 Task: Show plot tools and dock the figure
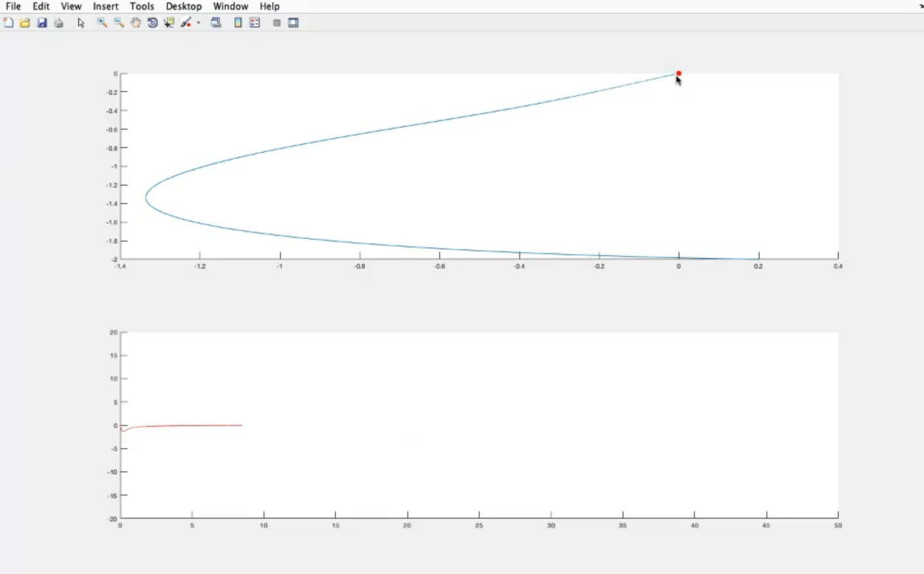293,23
